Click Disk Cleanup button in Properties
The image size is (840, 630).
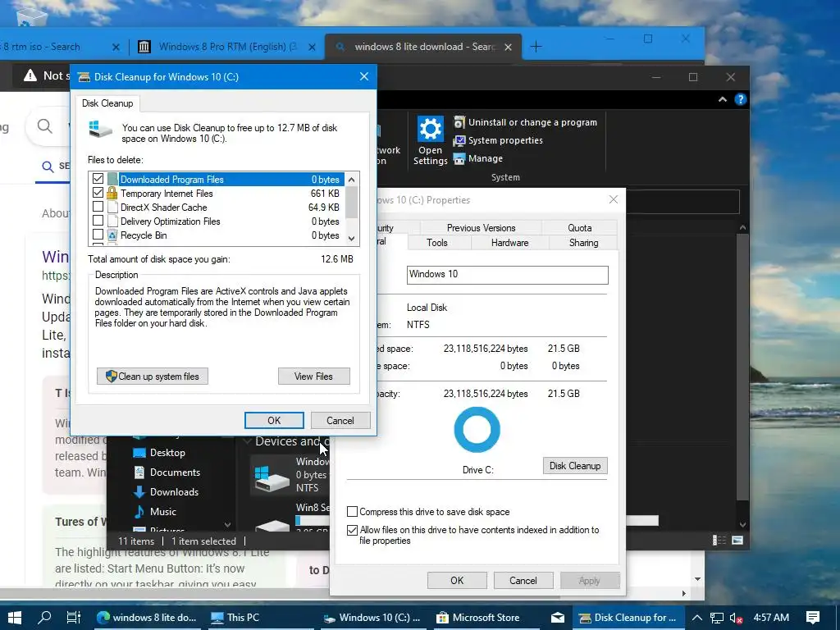tap(575, 466)
